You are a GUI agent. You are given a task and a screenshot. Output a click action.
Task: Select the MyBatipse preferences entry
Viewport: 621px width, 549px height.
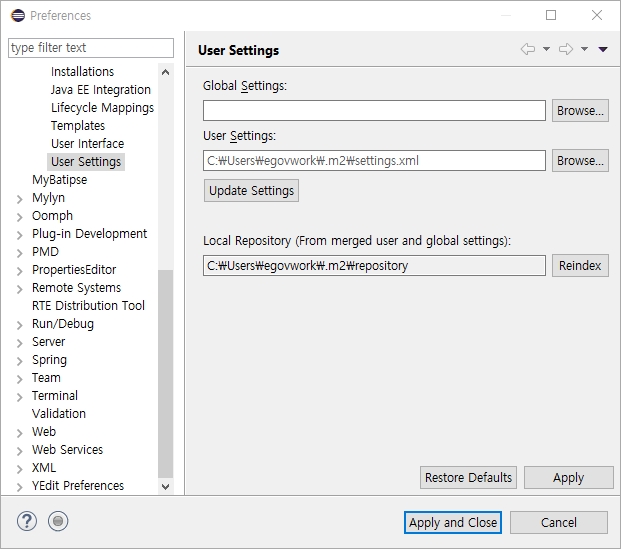(x=59, y=180)
